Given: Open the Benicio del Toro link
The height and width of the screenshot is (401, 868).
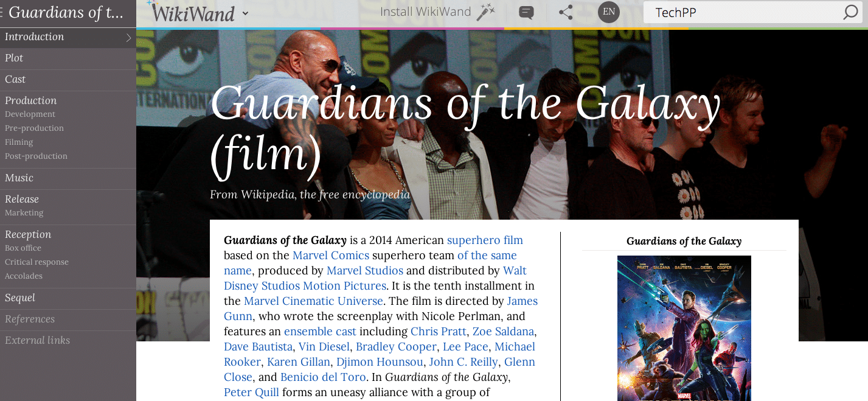Looking at the screenshot, I should click(324, 377).
